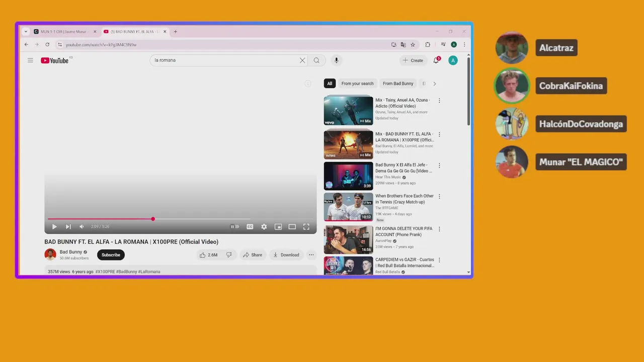Viewport: 644px width, 362px height.
Task: Open options for When Brothers Face Each Other
Action: pyautogui.click(x=439, y=197)
